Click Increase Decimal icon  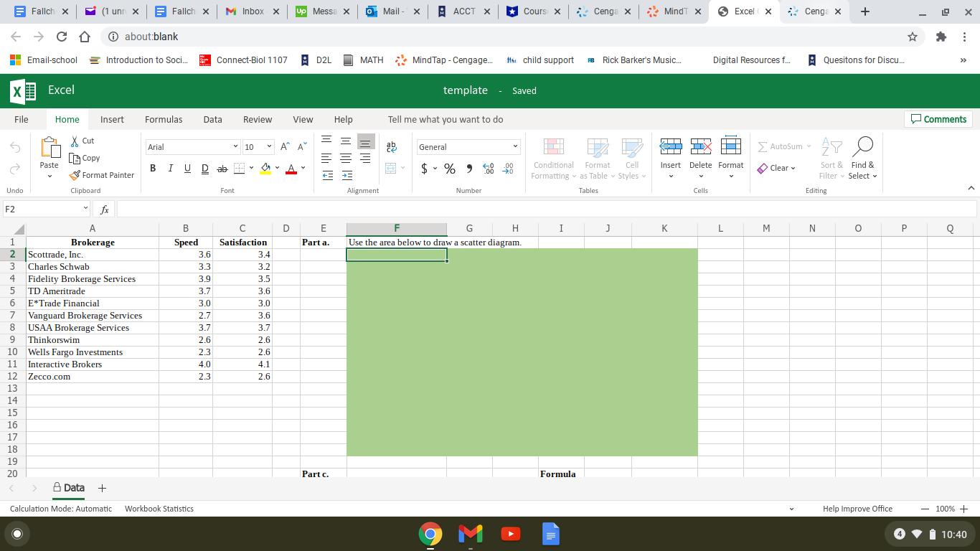[x=489, y=169]
